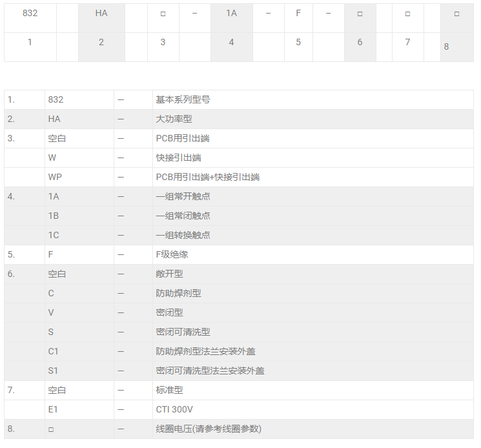
Task: Click the 密闭可清洗型法兰安装外盖 description
Action: tap(210, 371)
